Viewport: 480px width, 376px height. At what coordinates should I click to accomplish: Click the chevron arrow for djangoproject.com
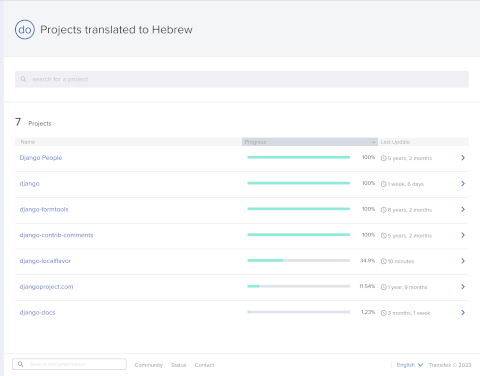pos(463,287)
